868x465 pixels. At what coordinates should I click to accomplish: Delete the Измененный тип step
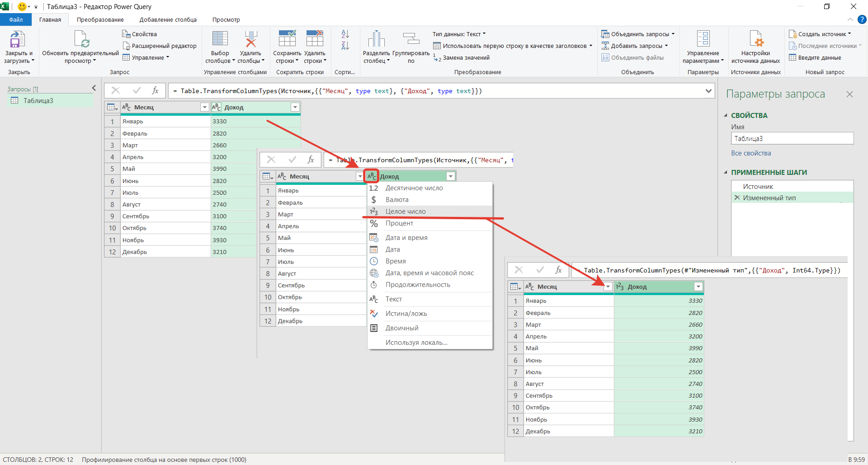click(737, 198)
